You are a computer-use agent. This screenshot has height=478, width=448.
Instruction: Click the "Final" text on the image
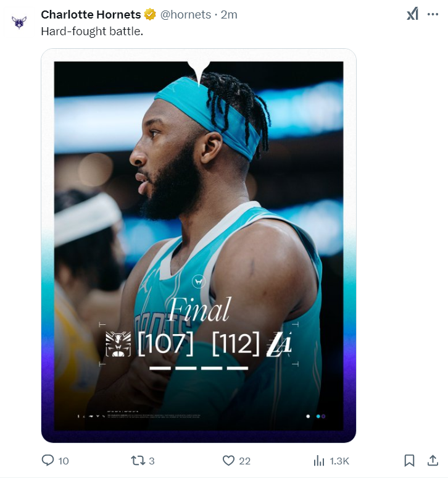(x=199, y=309)
